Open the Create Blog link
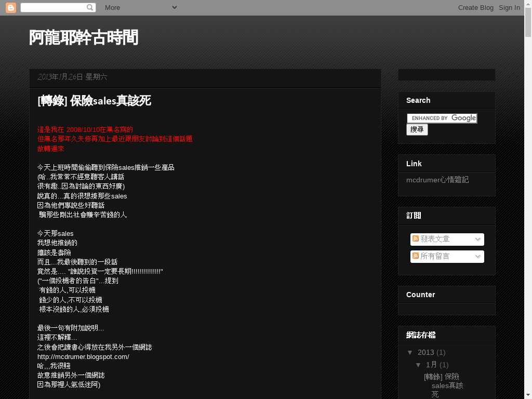 pyautogui.click(x=475, y=7)
